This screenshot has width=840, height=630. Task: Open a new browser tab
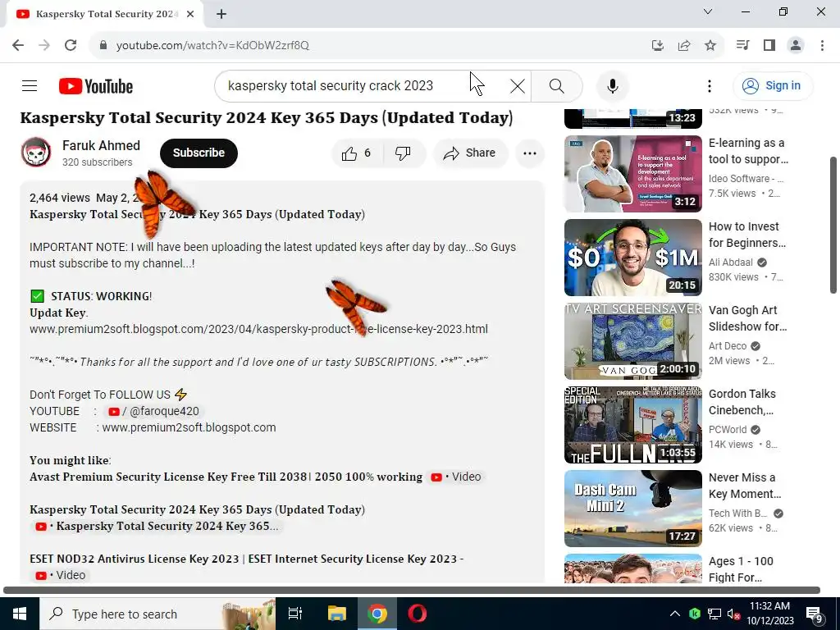[221, 14]
